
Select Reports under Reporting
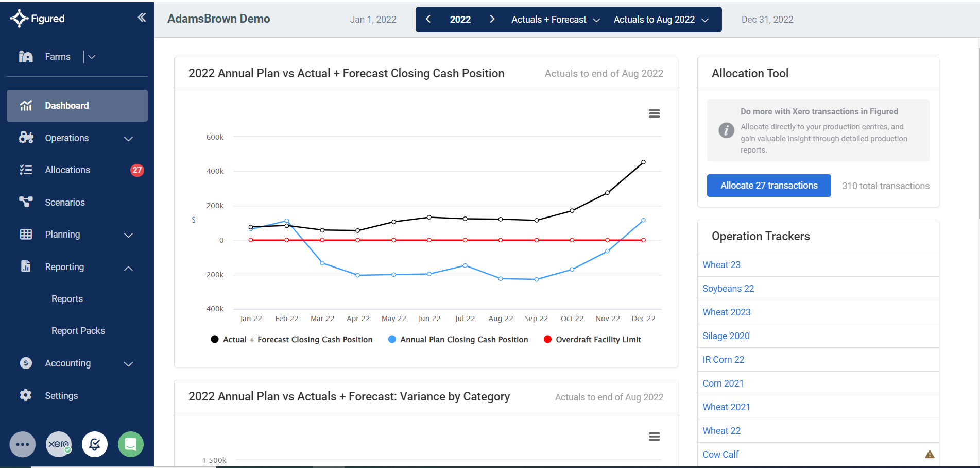pos(66,298)
